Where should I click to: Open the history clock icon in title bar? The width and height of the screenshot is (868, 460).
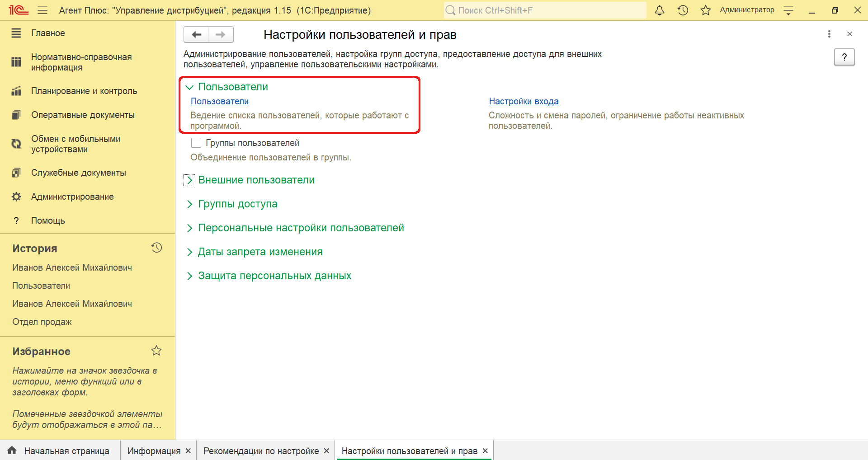pyautogui.click(x=683, y=10)
